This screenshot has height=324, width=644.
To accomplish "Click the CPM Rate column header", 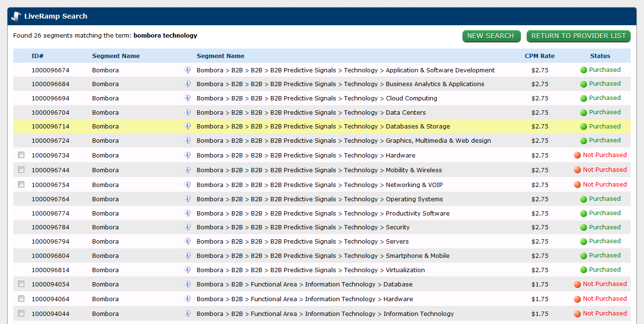I will (539, 56).
